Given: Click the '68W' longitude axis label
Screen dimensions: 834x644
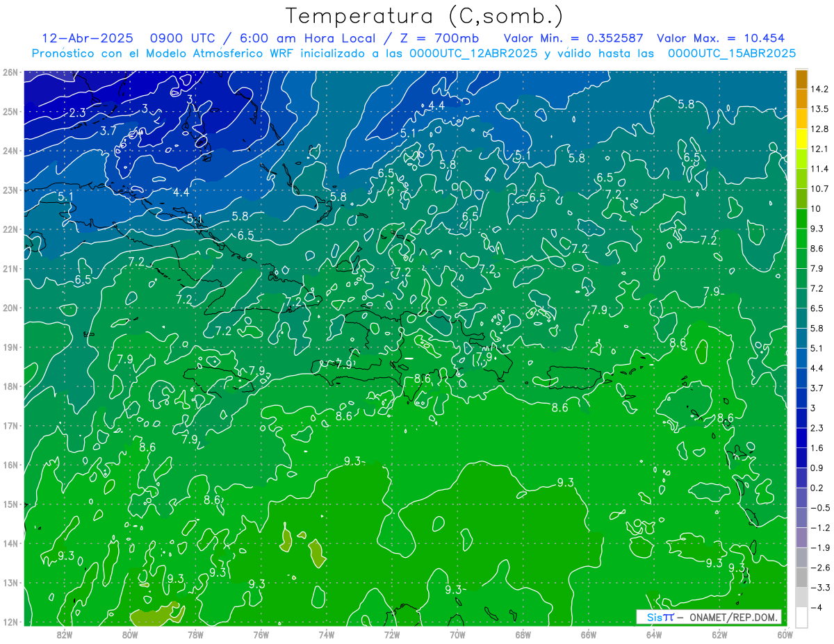Looking at the screenshot, I should click(x=523, y=634).
